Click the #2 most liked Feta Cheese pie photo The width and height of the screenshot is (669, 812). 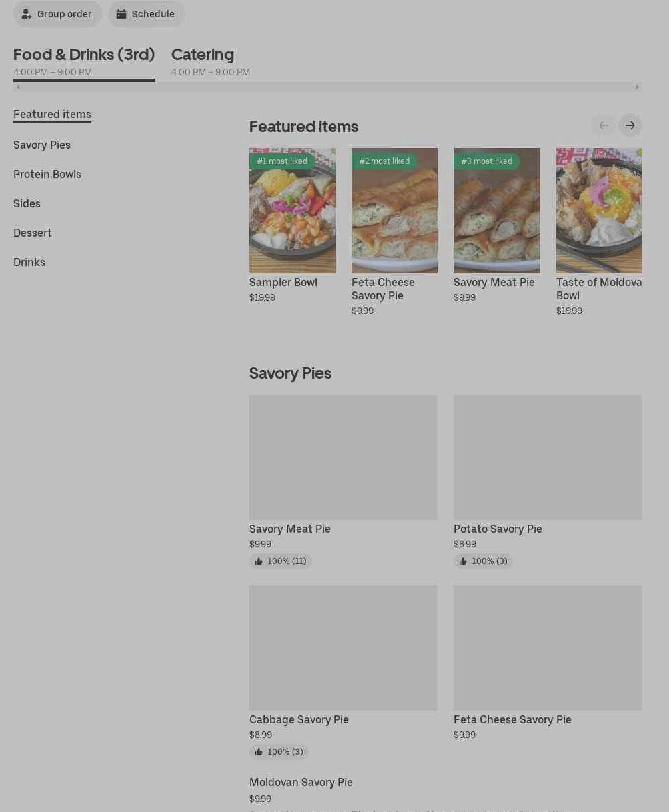tap(394, 211)
